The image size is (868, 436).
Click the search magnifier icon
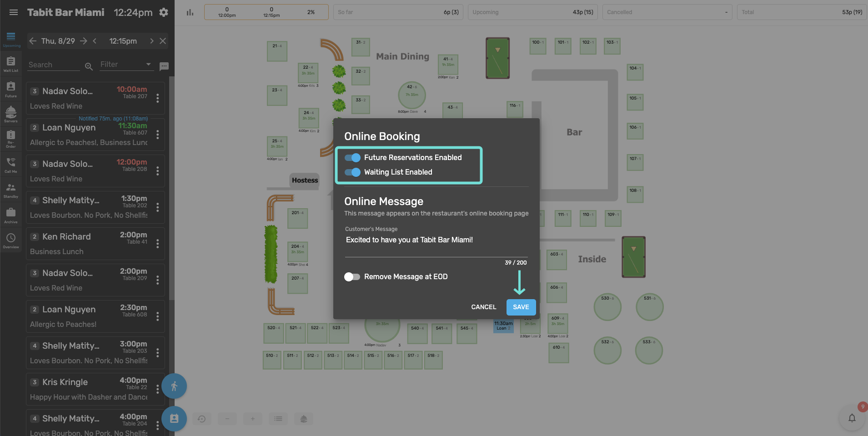(x=89, y=66)
